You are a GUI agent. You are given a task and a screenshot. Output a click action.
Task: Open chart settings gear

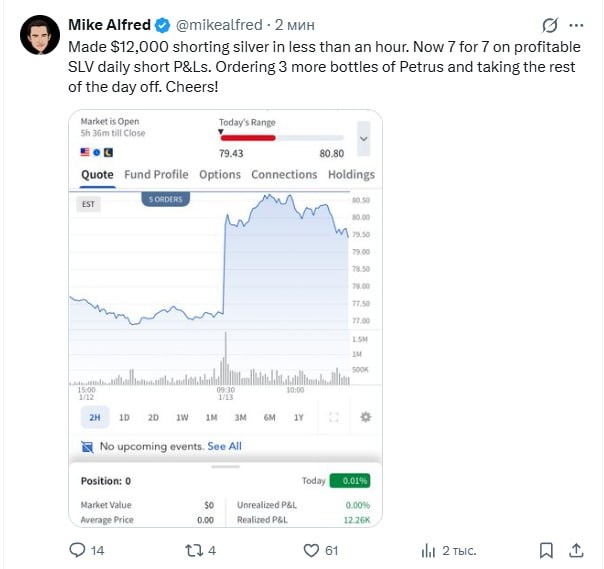[x=364, y=417]
